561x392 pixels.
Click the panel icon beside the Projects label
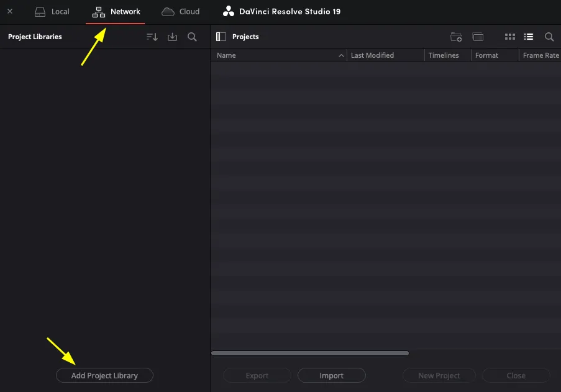click(x=221, y=37)
